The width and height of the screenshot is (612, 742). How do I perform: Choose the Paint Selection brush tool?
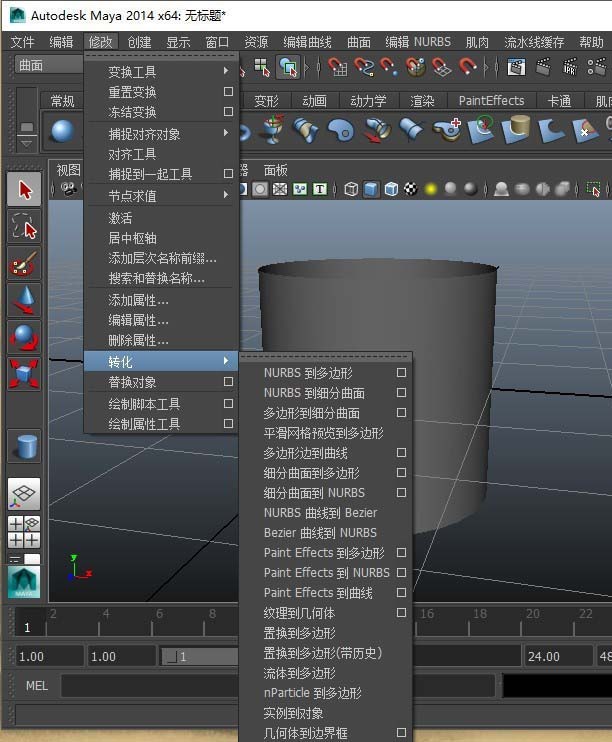click(x=24, y=264)
